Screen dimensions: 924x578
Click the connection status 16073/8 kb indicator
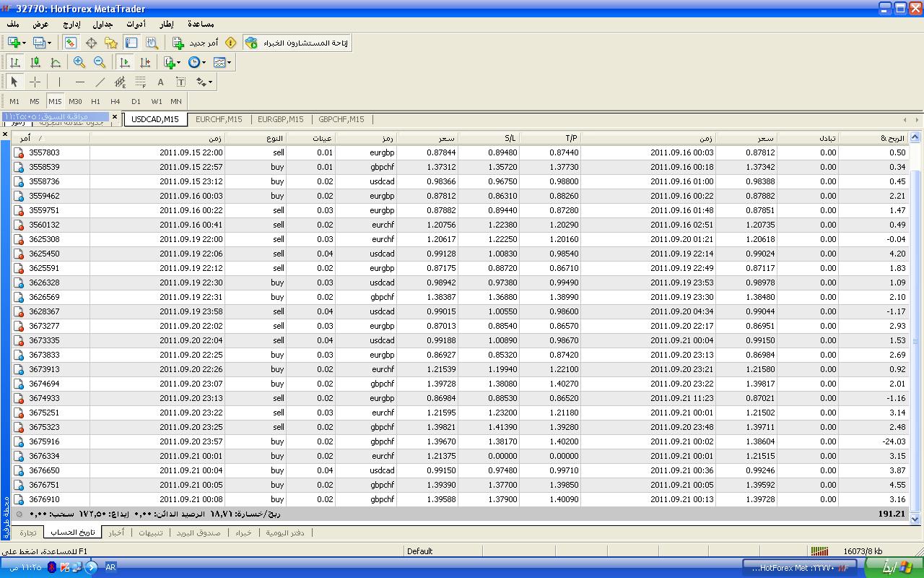pyautogui.click(x=846, y=551)
